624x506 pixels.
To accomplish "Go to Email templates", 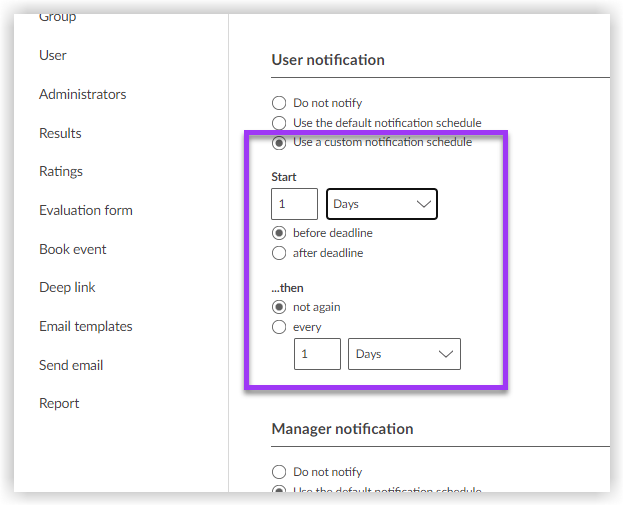I will [86, 326].
